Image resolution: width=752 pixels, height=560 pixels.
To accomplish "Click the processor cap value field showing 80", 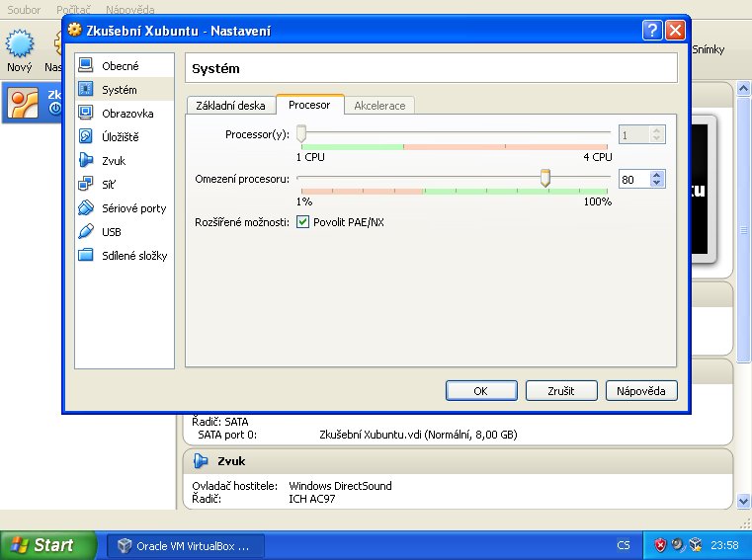I will click(634, 180).
